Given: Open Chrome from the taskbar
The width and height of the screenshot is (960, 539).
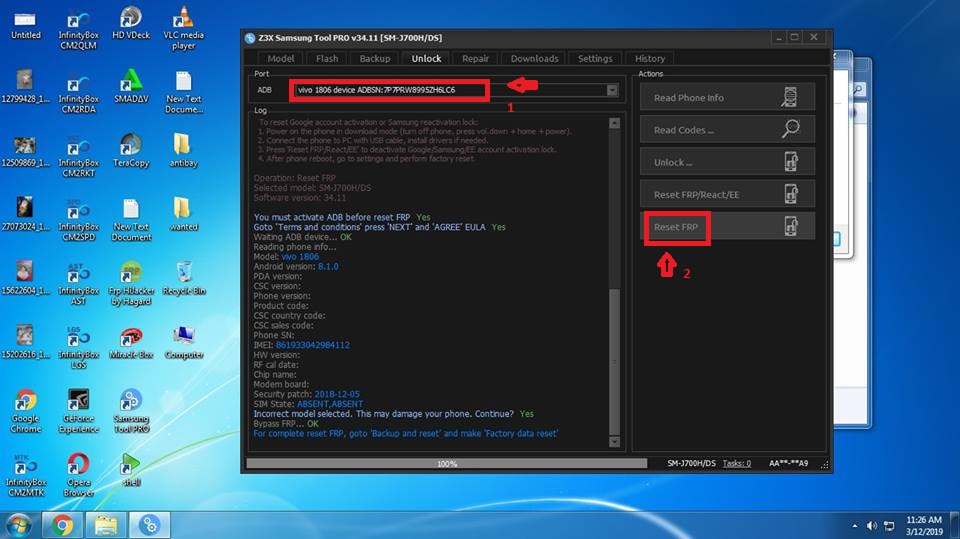Looking at the screenshot, I should pos(62,525).
